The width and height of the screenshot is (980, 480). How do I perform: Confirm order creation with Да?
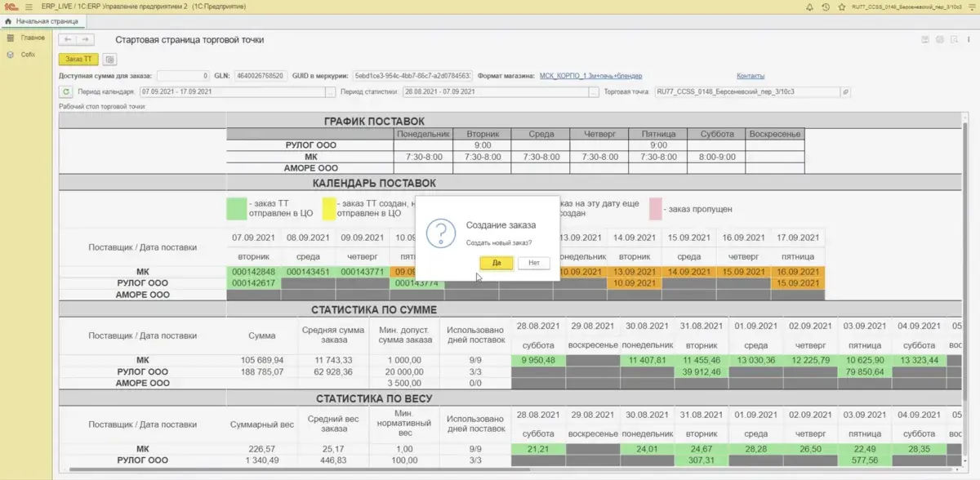point(497,263)
